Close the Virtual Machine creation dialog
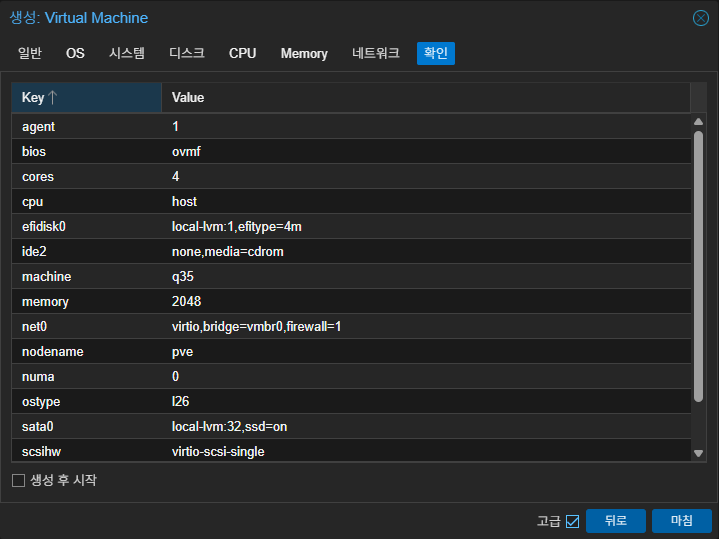The height and width of the screenshot is (539, 719). point(700,18)
